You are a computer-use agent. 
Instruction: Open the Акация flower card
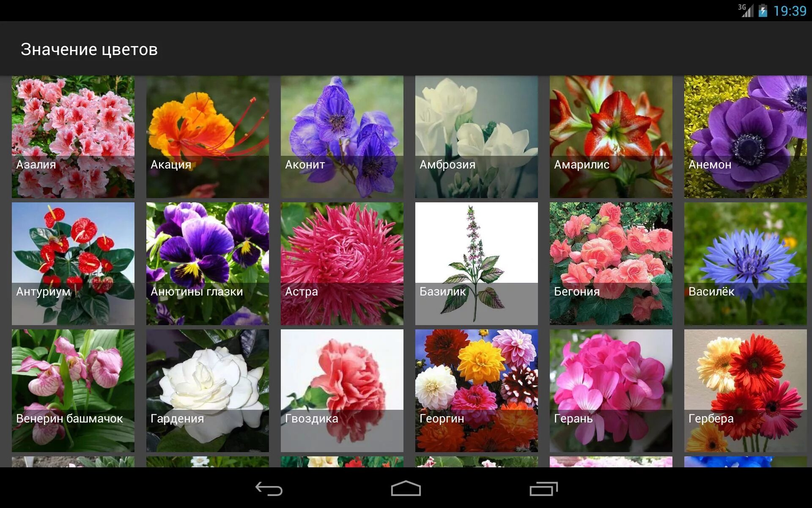tap(208, 137)
